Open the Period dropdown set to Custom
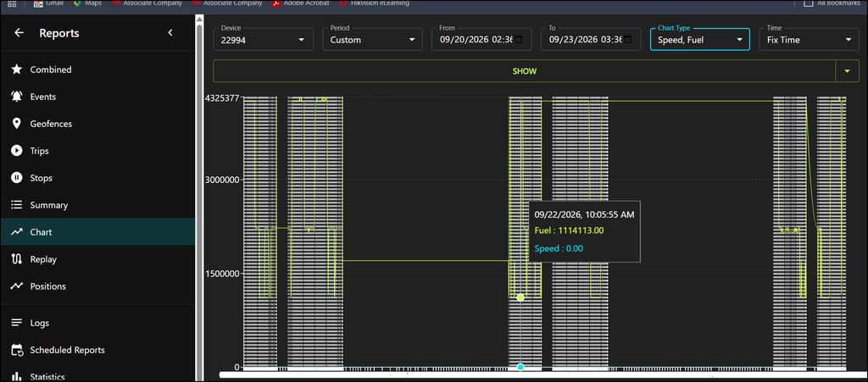 click(372, 39)
